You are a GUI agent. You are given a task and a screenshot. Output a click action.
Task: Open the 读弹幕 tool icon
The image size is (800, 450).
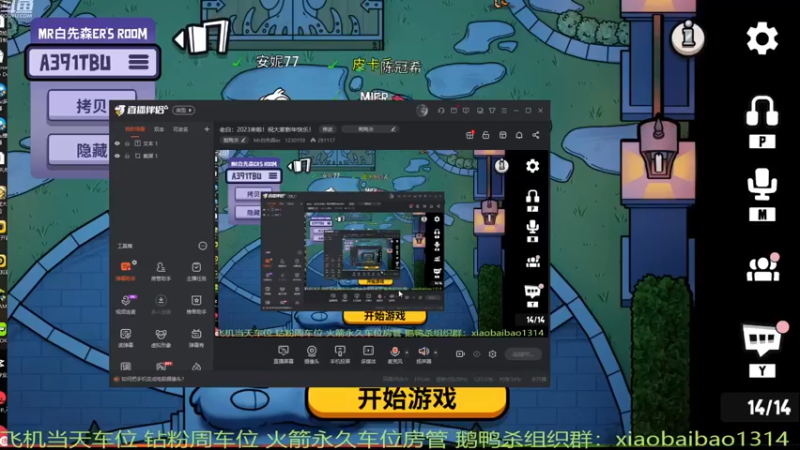tap(126, 337)
